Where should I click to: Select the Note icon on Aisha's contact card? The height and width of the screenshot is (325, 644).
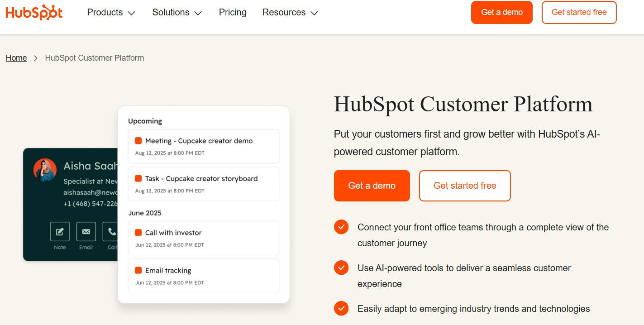point(59,231)
